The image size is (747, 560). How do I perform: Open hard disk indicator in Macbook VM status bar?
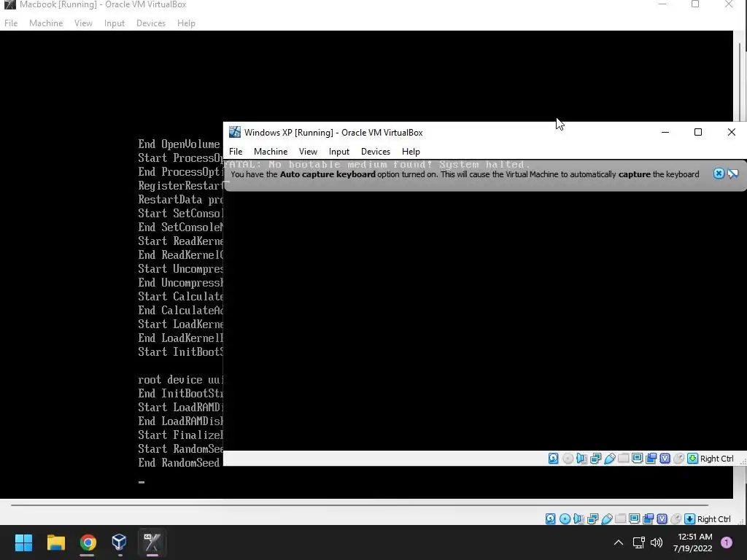pyautogui.click(x=550, y=519)
